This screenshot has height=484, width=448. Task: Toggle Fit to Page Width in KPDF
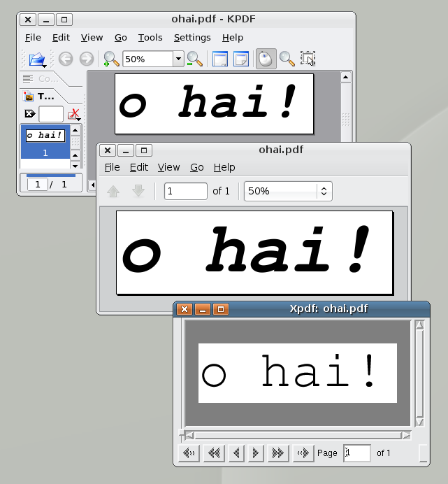(x=220, y=59)
